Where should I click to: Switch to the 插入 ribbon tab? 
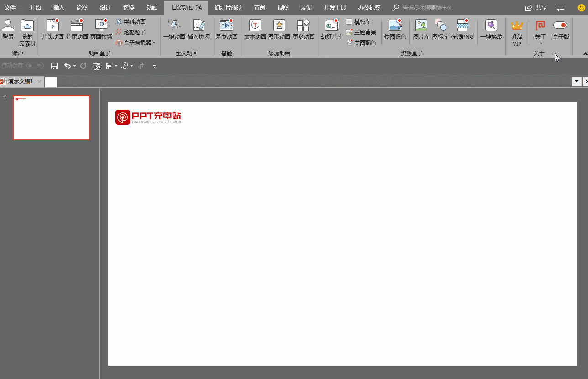coord(58,8)
